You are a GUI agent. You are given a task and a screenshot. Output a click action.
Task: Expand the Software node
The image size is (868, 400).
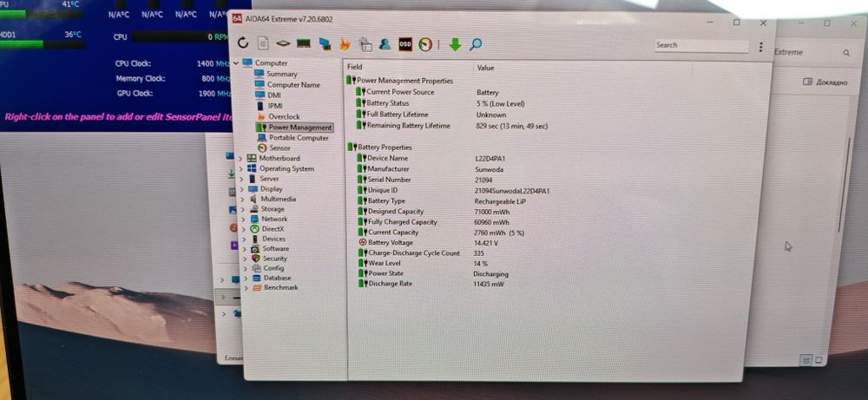(x=244, y=249)
